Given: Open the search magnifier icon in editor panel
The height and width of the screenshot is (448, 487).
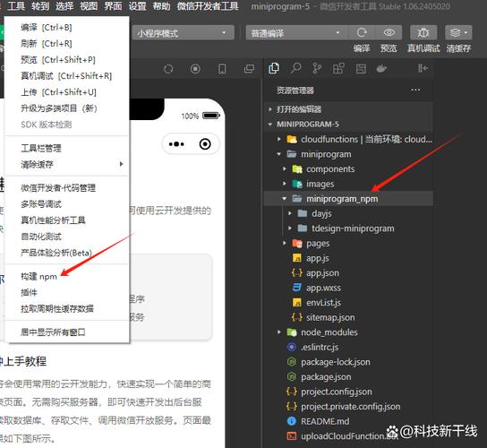Looking at the screenshot, I should pyautogui.click(x=295, y=68).
